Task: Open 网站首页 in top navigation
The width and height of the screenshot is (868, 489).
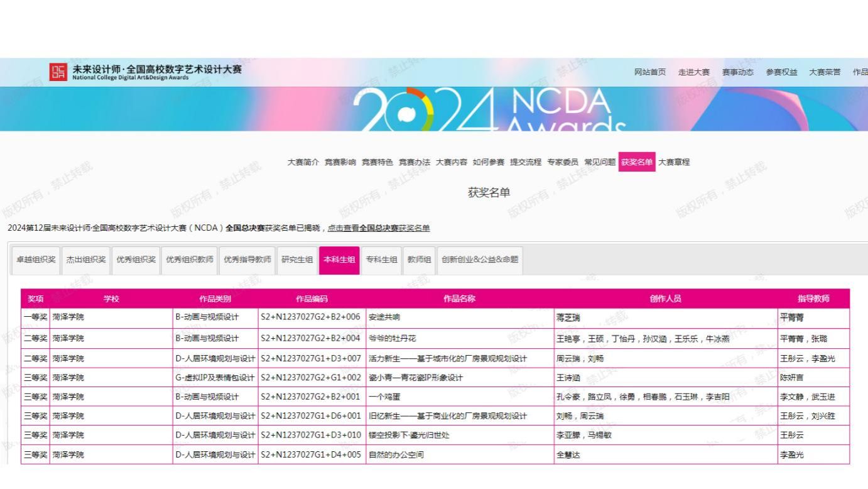Action: [650, 72]
